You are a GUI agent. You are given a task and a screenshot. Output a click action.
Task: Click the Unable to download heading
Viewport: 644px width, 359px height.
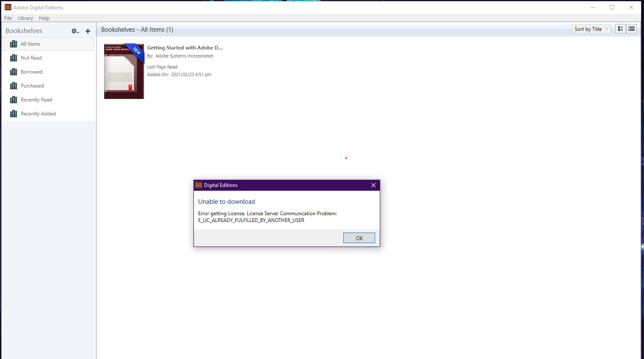coord(227,202)
